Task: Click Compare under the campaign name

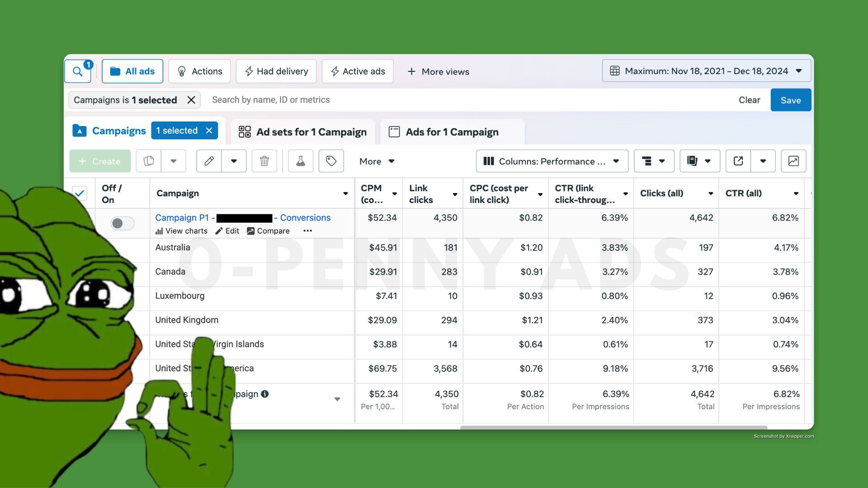Action: coord(268,231)
